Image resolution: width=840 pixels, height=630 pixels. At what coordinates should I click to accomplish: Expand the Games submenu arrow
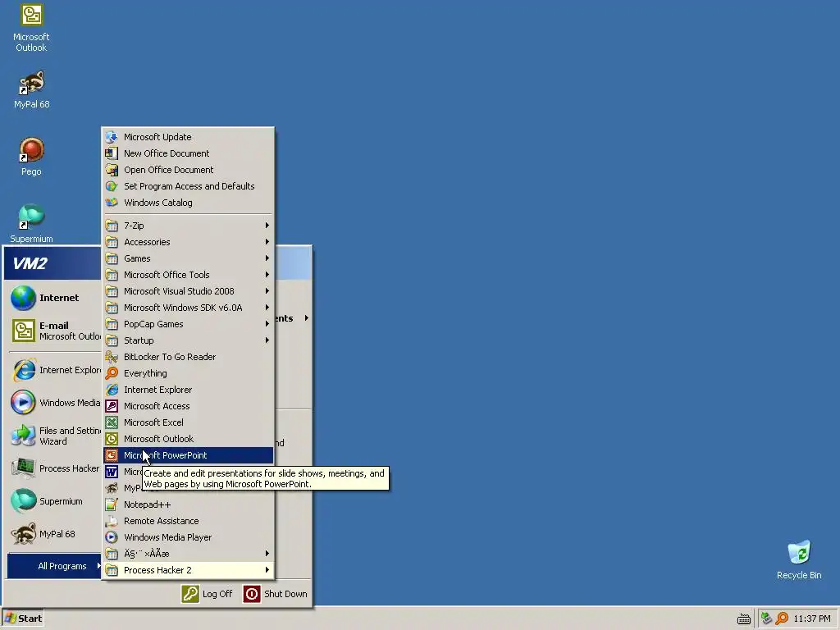coord(267,258)
